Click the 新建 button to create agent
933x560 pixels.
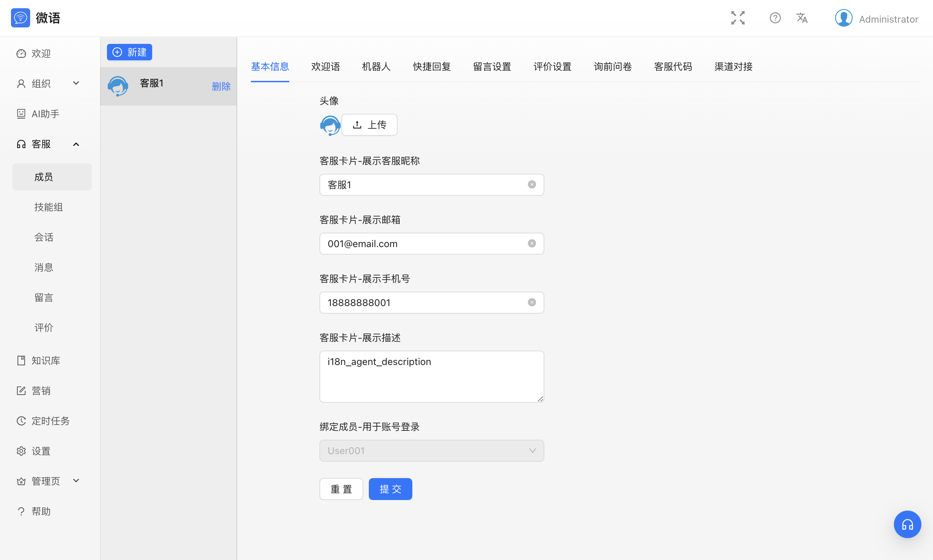(x=129, y=52)
